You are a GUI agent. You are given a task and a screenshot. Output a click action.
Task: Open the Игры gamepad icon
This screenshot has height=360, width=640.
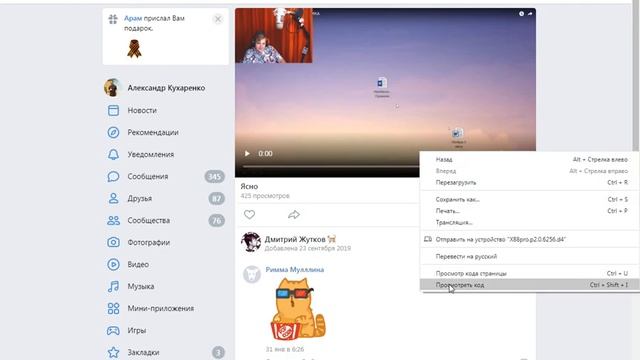(113, 331)
